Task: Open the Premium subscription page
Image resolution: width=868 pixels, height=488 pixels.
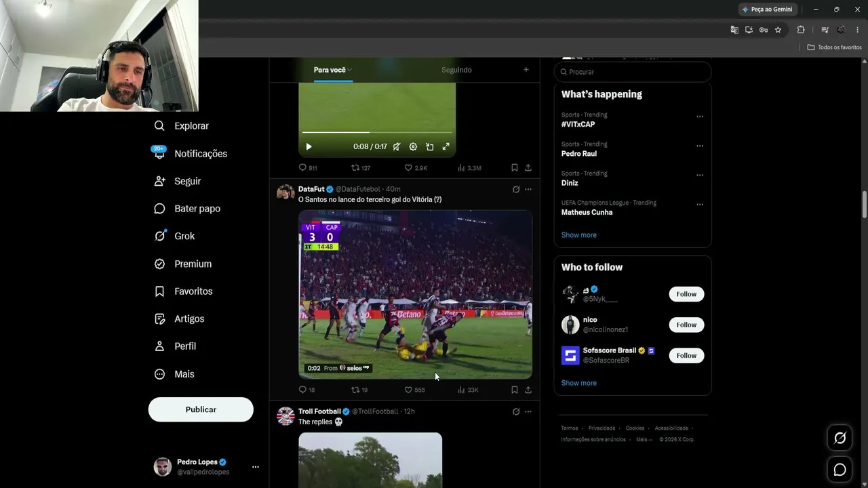Action: pyautogui.click(x=183, y=264)
